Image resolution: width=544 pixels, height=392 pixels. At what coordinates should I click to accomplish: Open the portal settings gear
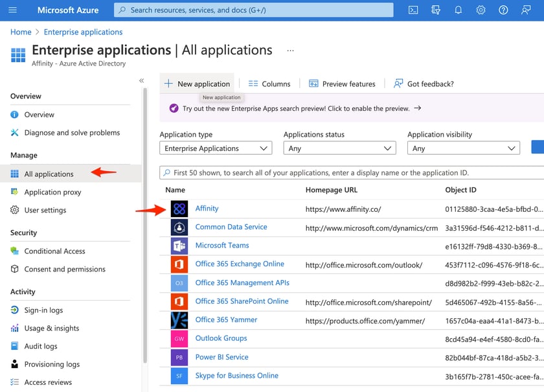click(x=481, y=10)
